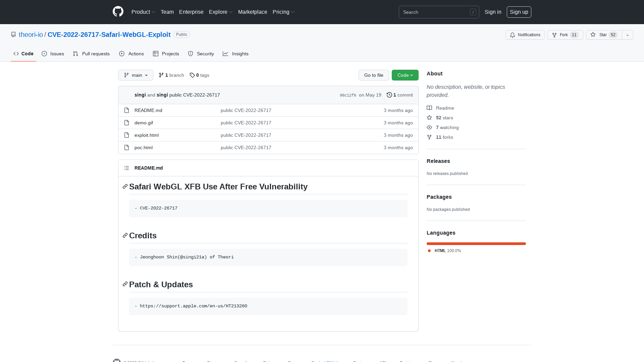Open the README.md file in file list

[x=148, y=110]
